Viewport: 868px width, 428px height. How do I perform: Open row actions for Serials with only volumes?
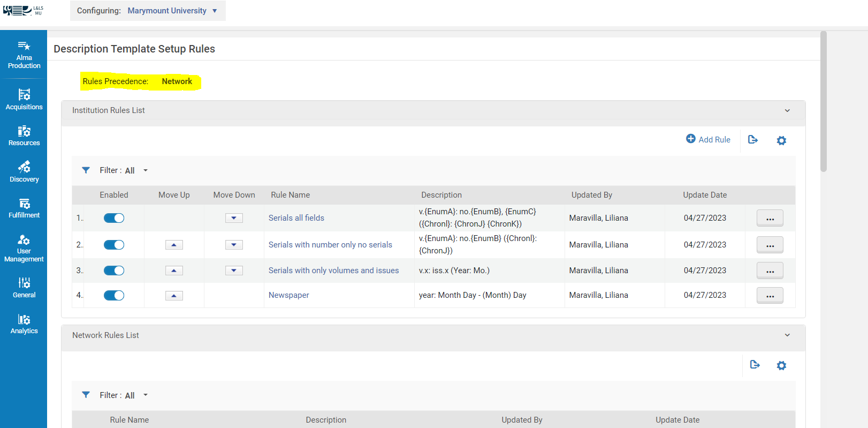coord(770,271)
